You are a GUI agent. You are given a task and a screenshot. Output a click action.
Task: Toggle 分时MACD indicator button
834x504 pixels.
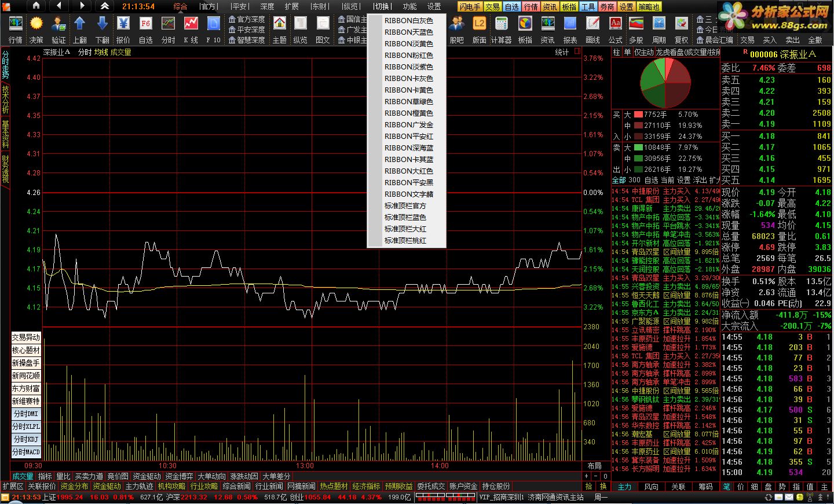[26, 452]
